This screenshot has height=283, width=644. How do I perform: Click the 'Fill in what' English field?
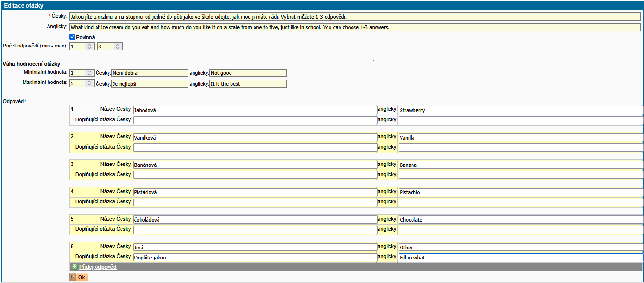[521, 258]
